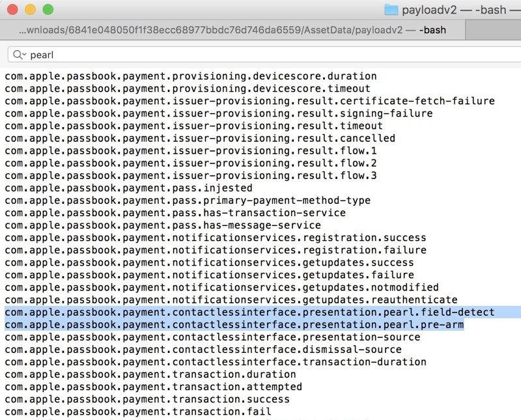Select the highlighted pearl.pre-arm line
This screenshot has height=420, width=521.
(x=241, y=324)
